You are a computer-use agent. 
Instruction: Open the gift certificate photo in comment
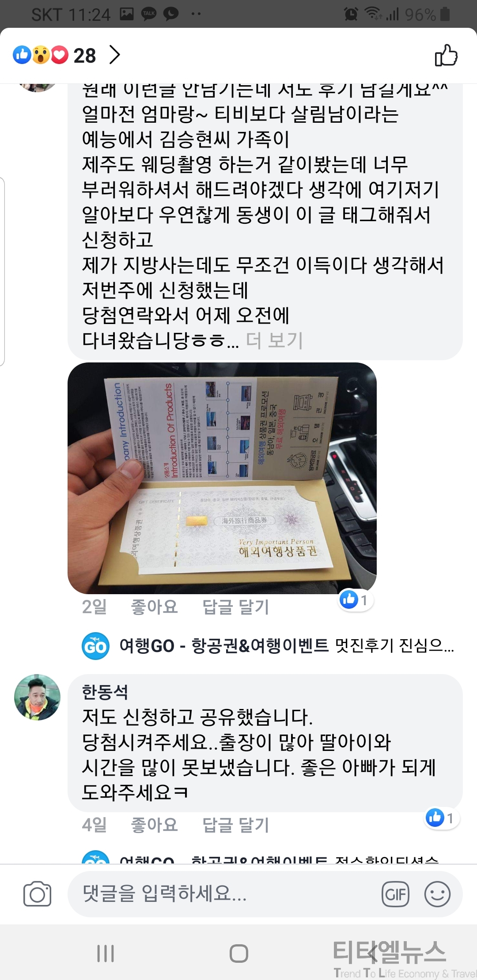pyautogui.click(x=222, y=478)
